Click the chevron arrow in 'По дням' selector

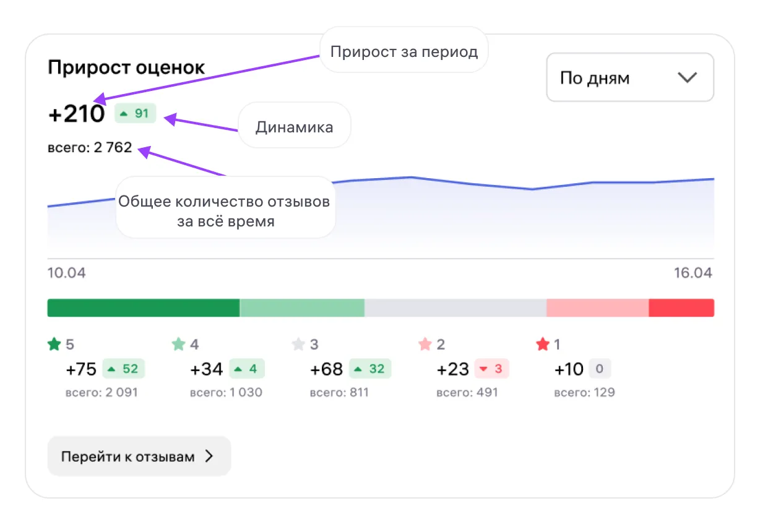click(687, 78)
